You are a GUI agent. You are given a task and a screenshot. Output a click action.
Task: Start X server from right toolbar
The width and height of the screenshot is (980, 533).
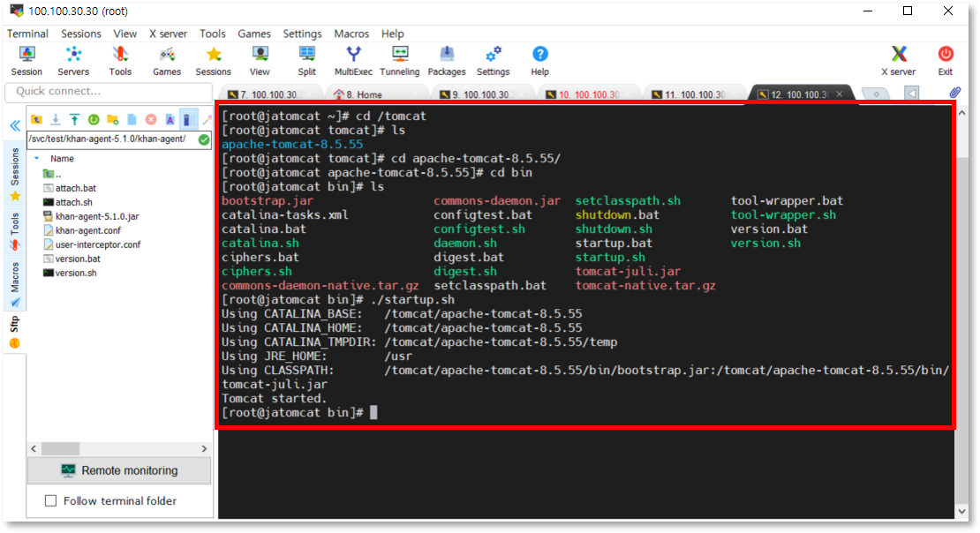(898, 60)
